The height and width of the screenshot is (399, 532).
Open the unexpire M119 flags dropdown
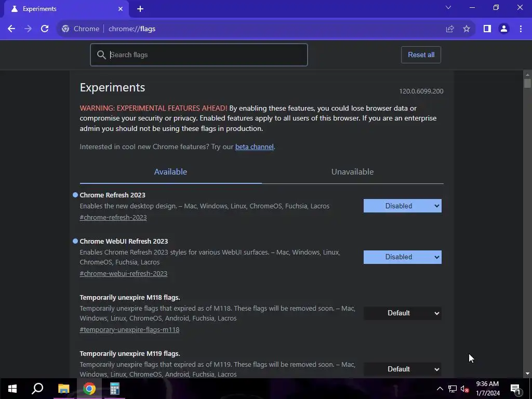[403, 369]
